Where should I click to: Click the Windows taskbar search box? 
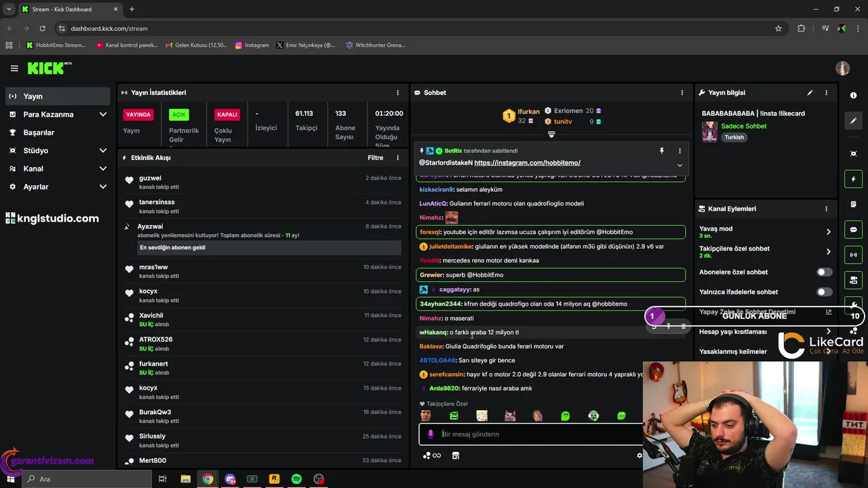(x=87, y=479)
